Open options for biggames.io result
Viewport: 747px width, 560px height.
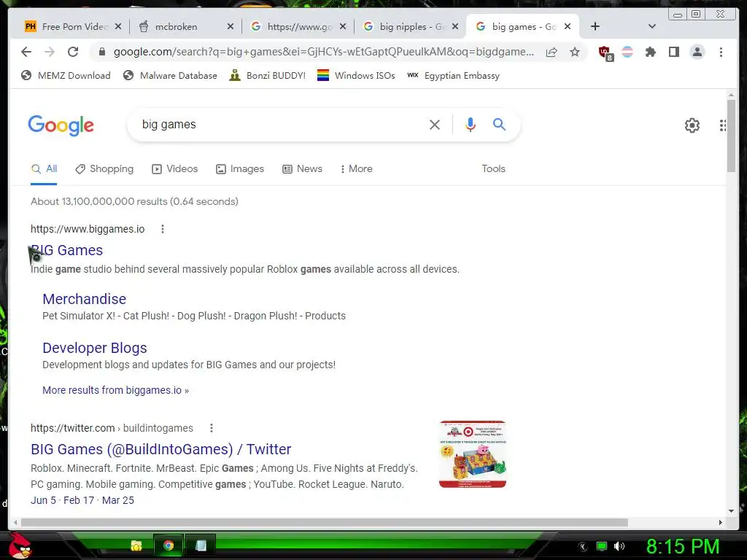coord(163,229)
